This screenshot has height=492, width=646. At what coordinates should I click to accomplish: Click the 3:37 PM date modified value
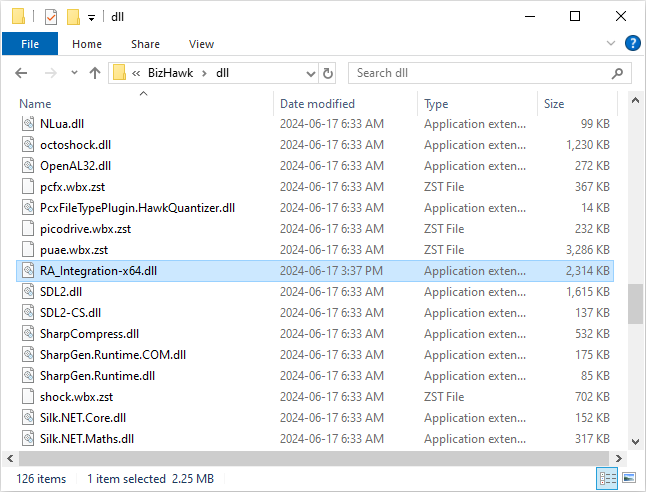point(332,271)
